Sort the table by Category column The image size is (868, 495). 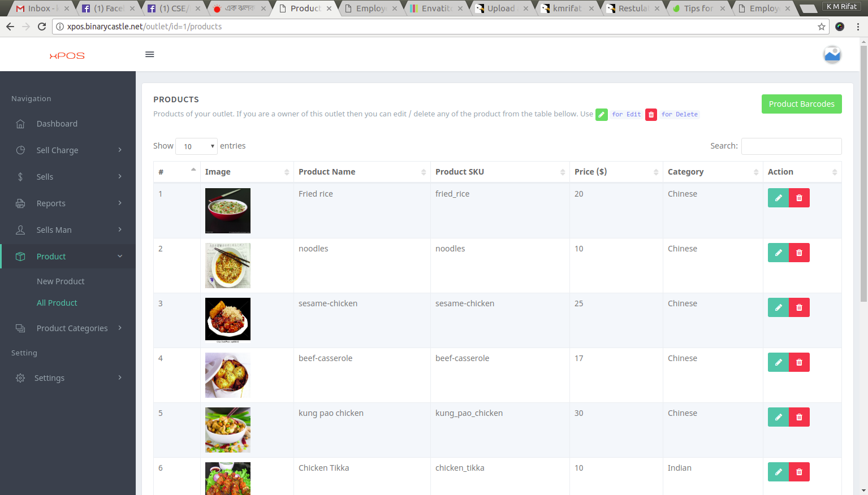(x=712, y=172)
